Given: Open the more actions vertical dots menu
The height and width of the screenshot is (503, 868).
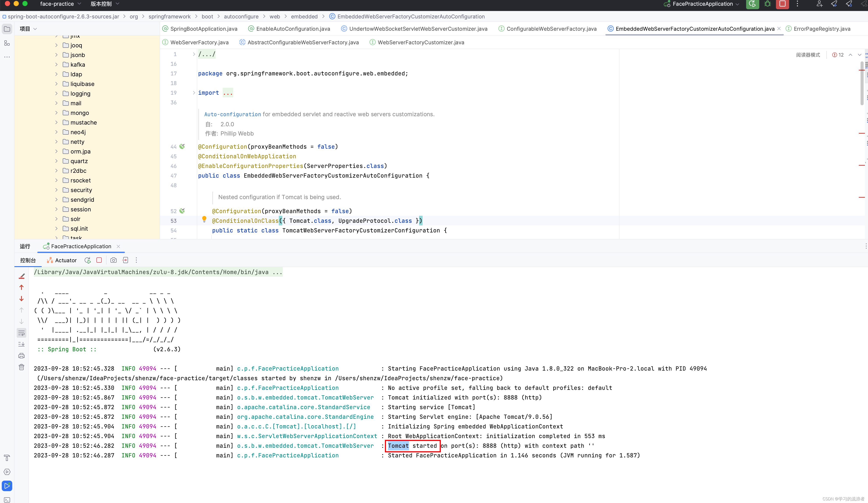Looking at the screenshot, I should (x=797, y=4).
